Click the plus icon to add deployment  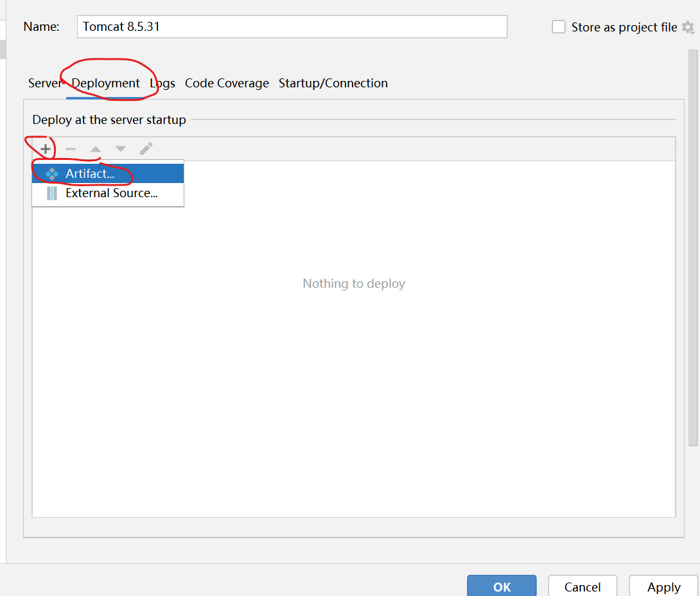click(x=45, y=148)
